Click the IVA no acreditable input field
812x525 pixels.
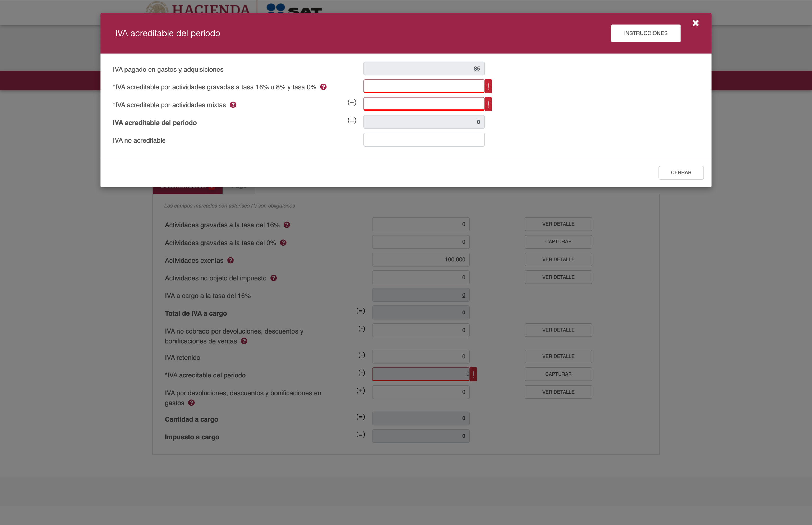pyautogui.click(x=423, y=140)
